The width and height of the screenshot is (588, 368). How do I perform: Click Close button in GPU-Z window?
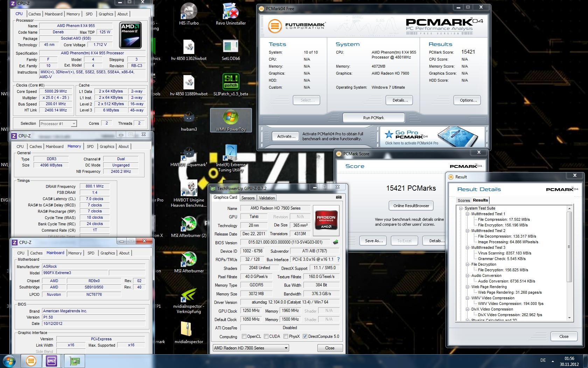[330, 348]
